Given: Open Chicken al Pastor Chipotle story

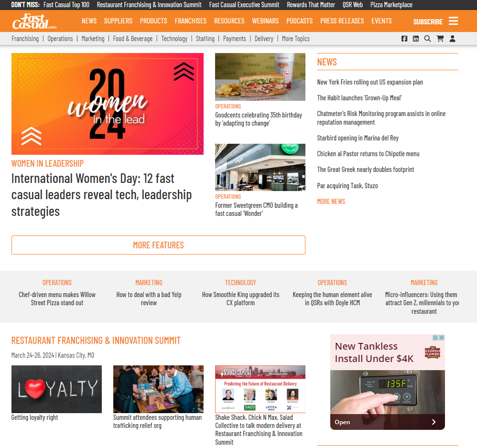Looking at the screenshot, I should coord(368,154).
